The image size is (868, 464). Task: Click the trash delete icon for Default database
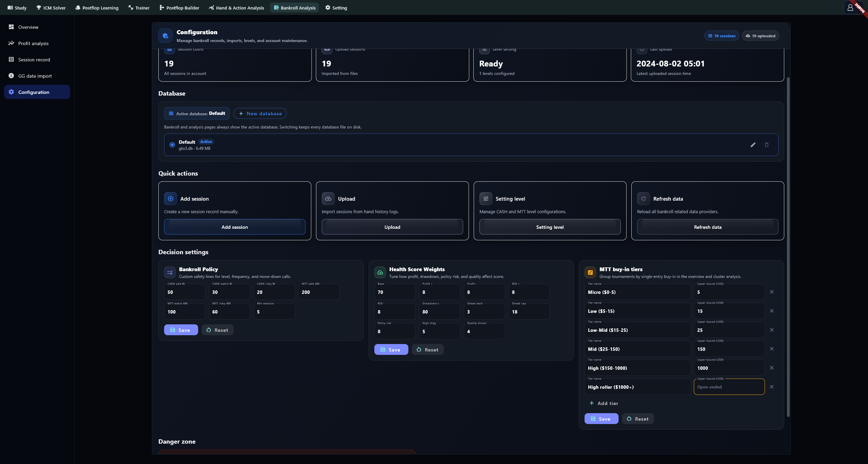point(767,145)
